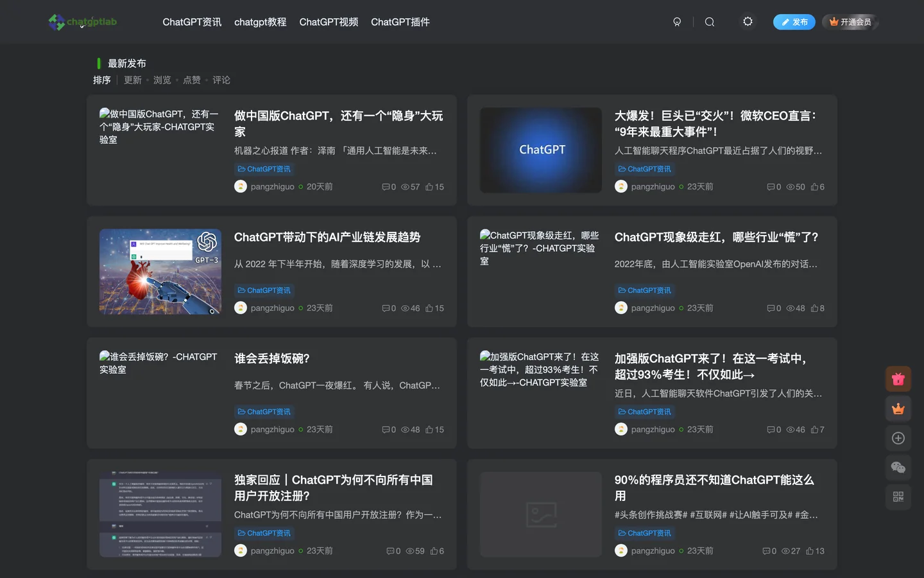
Task: Click comment icon on 谁会丢掉饭碗 post
Action: [386, 430]
